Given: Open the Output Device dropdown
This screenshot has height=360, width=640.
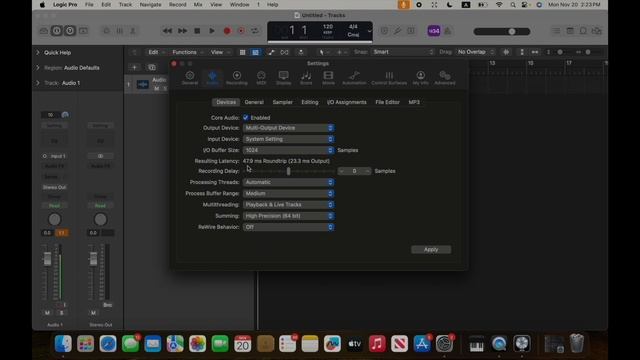Looking at the screenshot, I should 289,128.
